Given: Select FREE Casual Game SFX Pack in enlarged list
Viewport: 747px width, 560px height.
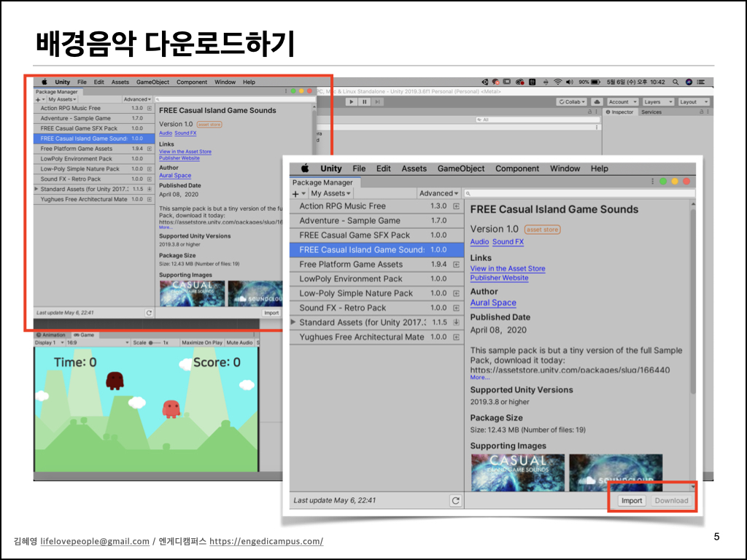Looking at the screenshot, I should click(x=376, y=236).
